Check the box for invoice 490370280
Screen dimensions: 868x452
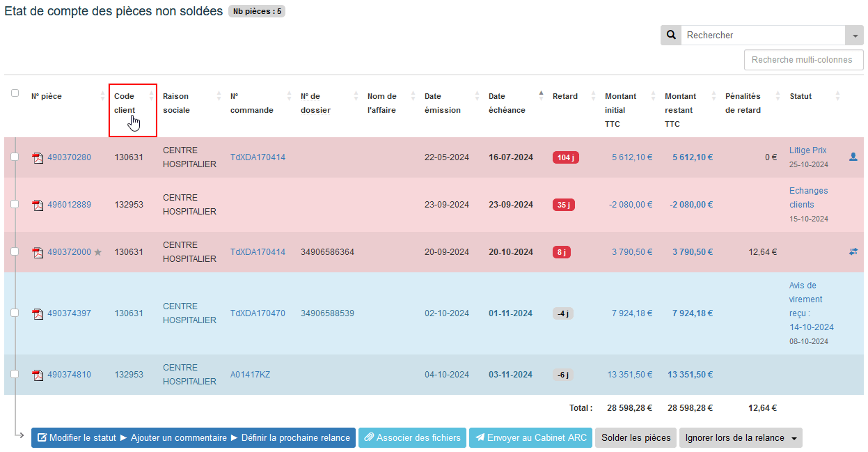(x=15, y=157)
